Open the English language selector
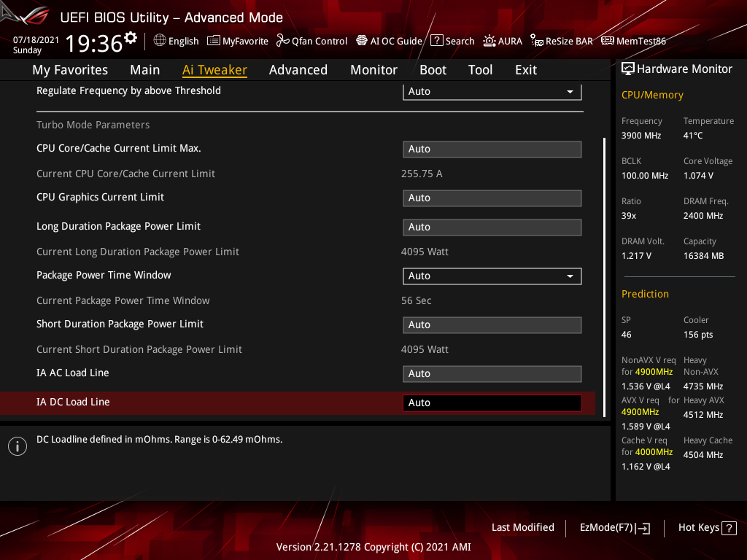The width and height of the screenshot is (747, 560). [176, 41]
